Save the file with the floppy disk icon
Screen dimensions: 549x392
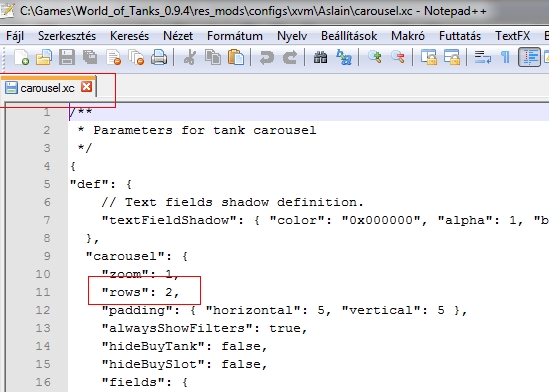[x=67, y=57]
